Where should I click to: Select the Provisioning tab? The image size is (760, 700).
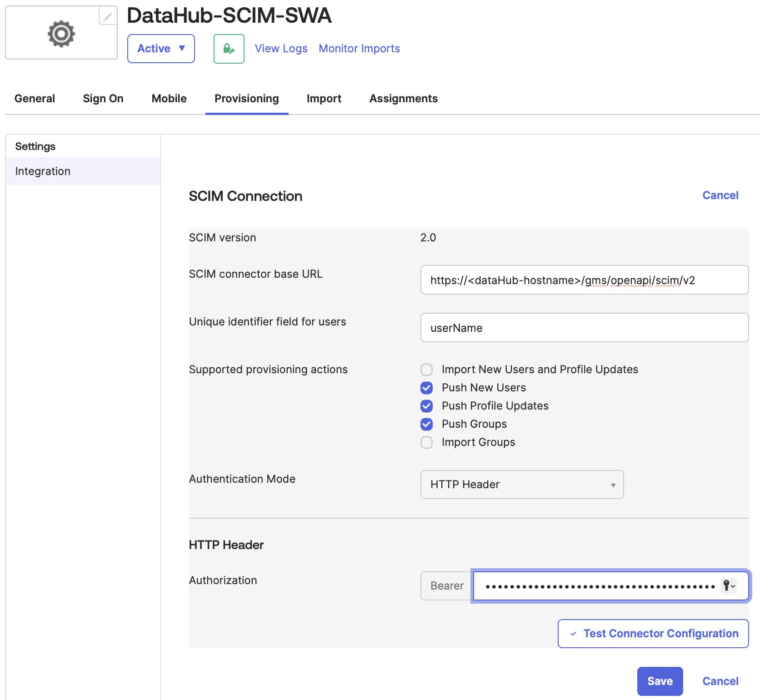coord(247,99)
